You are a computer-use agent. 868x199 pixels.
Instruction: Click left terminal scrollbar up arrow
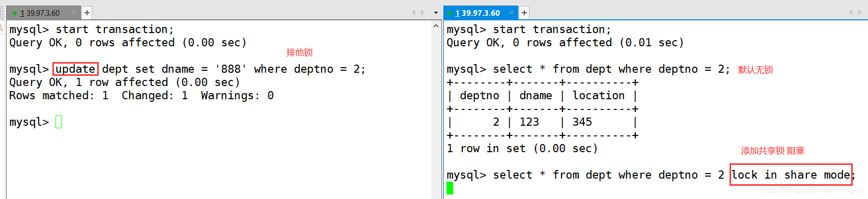click(x=436, y=25)
